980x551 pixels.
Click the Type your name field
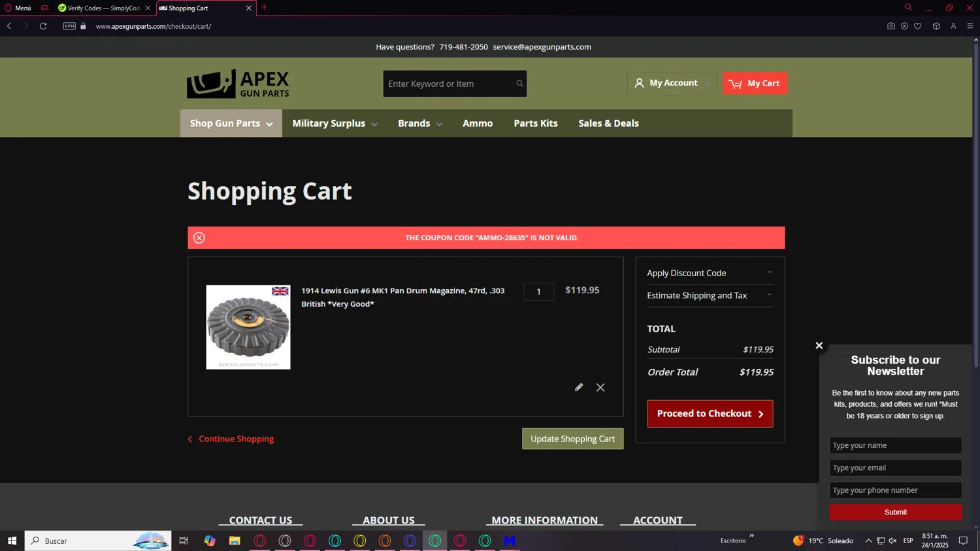click(x=895, y=445)
